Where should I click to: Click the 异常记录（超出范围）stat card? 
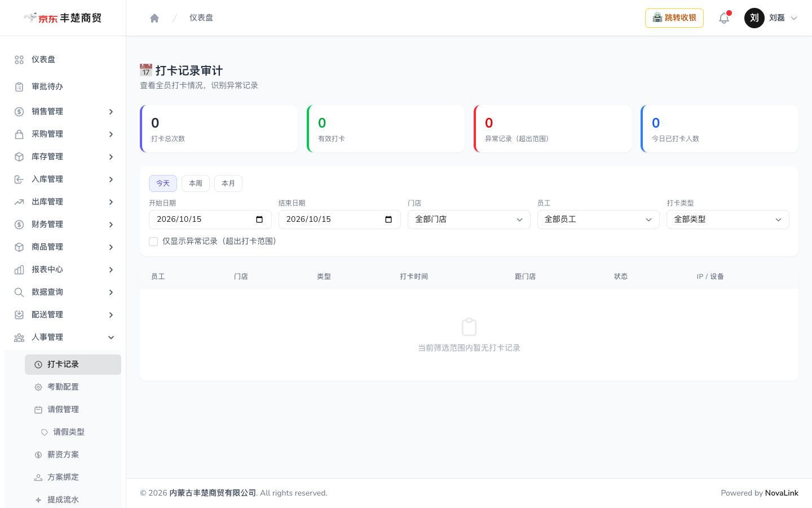pyautogui.click(x=553, y=129)
